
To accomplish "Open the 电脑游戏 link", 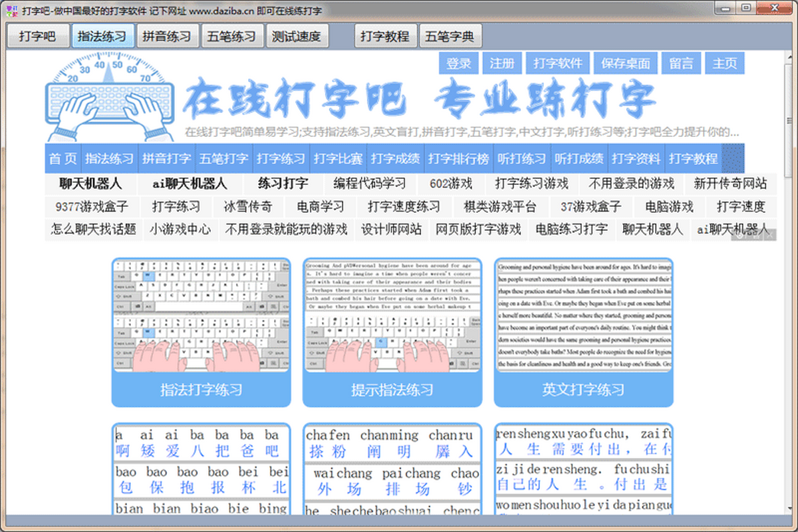I will [669, 207].
